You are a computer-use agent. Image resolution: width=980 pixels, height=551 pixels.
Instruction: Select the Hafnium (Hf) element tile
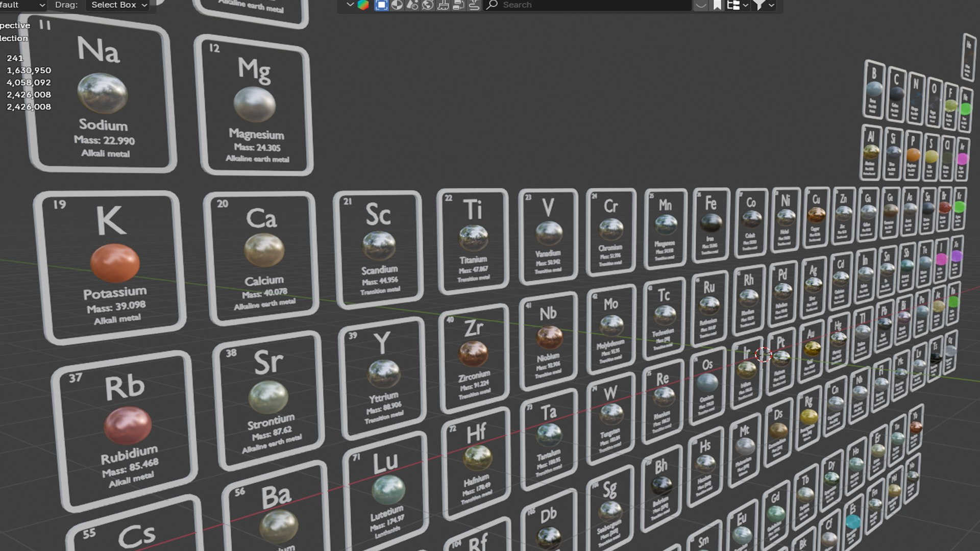coord(477,463)
